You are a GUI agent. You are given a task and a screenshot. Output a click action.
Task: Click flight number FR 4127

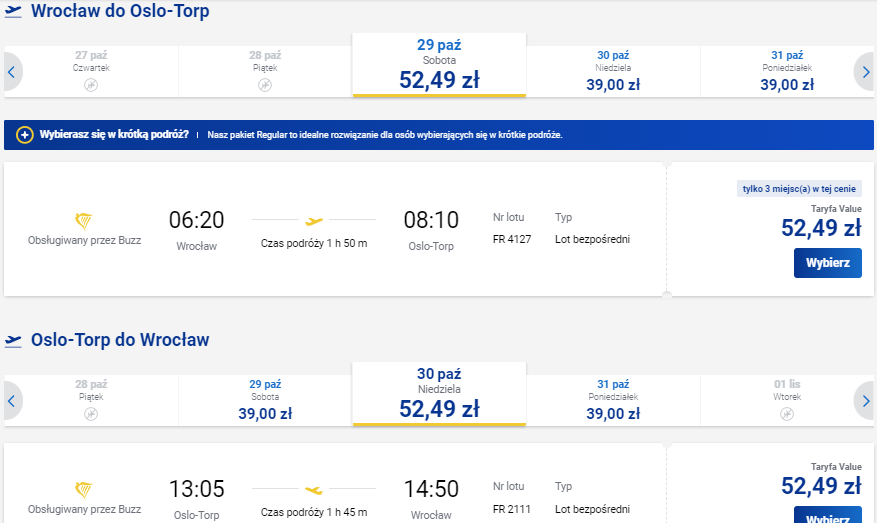click(x=512, y=239)
